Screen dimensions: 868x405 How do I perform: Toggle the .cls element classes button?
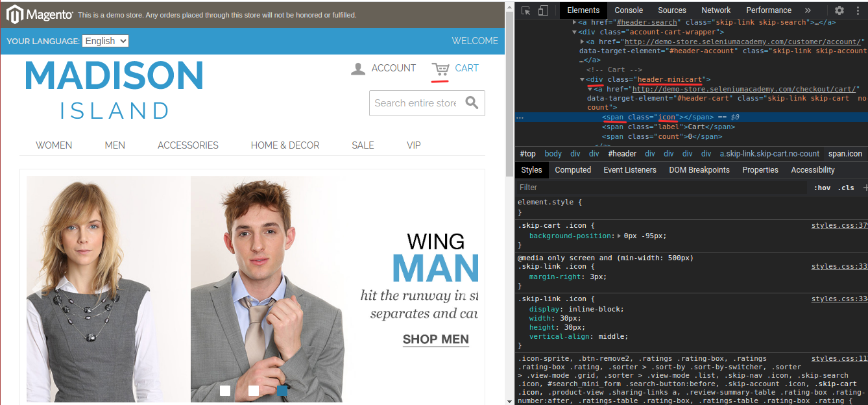(846, 188)
